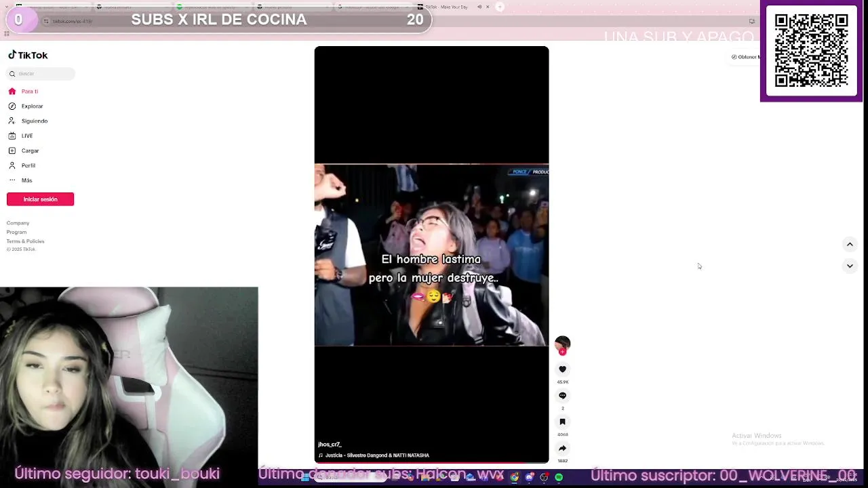Go to the next video with down chevron
This screenshot has width=868, height=488.
click(850, 266)
